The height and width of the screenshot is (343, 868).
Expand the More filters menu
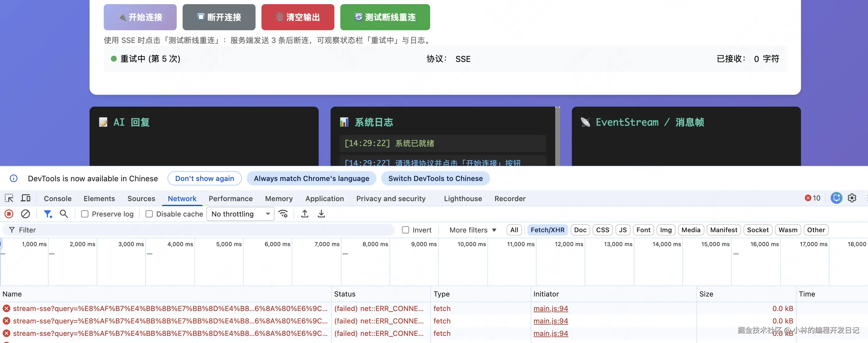click(473, 230)
